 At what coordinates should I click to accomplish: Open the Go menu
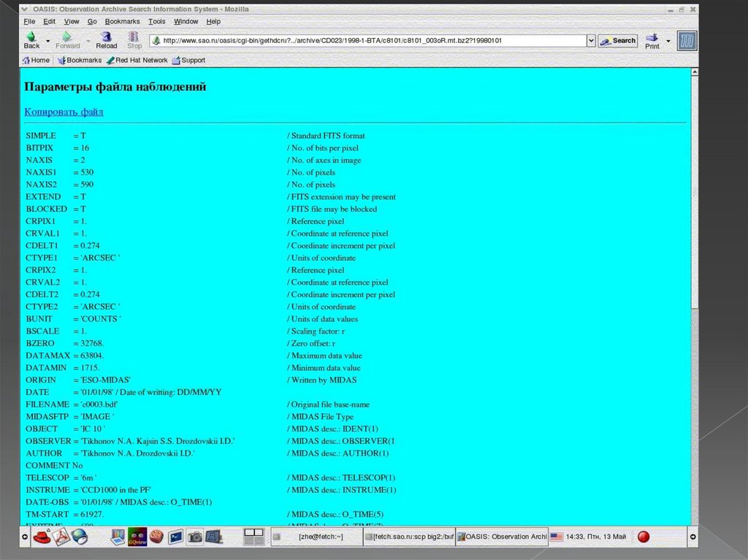[92, 21]
